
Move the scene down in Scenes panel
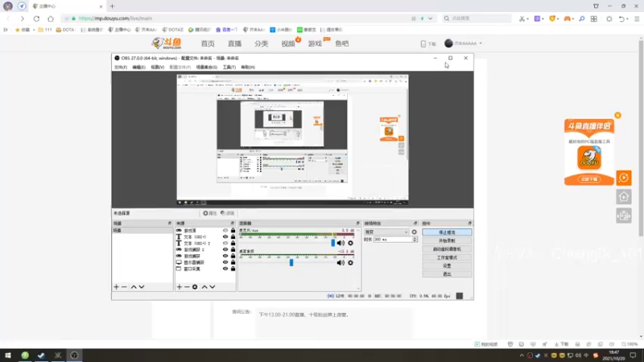142,287
